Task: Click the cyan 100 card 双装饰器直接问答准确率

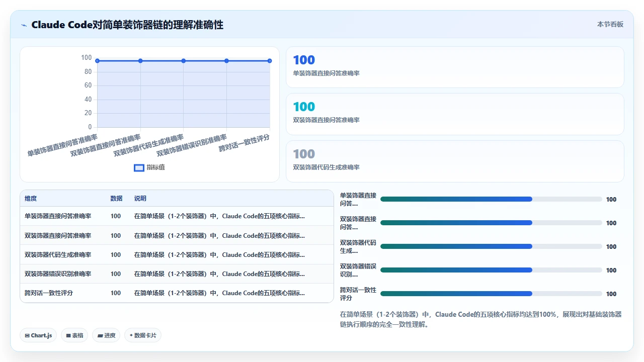Action: pyautogui.click(x=455, y=114)
